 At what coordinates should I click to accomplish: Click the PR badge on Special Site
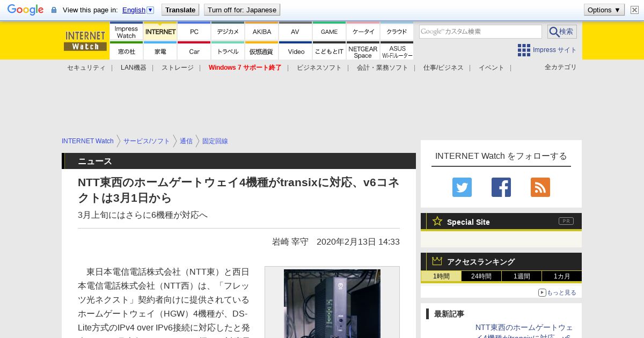pyautogui.click(x=566, y=221)
